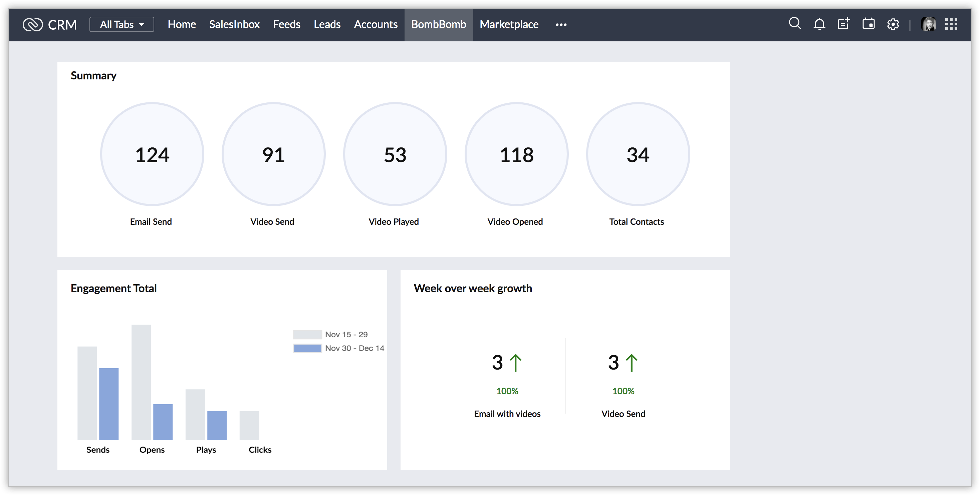The image size is (980, 495).
Task: Open the search magnifier icon
Action: pyautogui.click(x=794, y=24)
